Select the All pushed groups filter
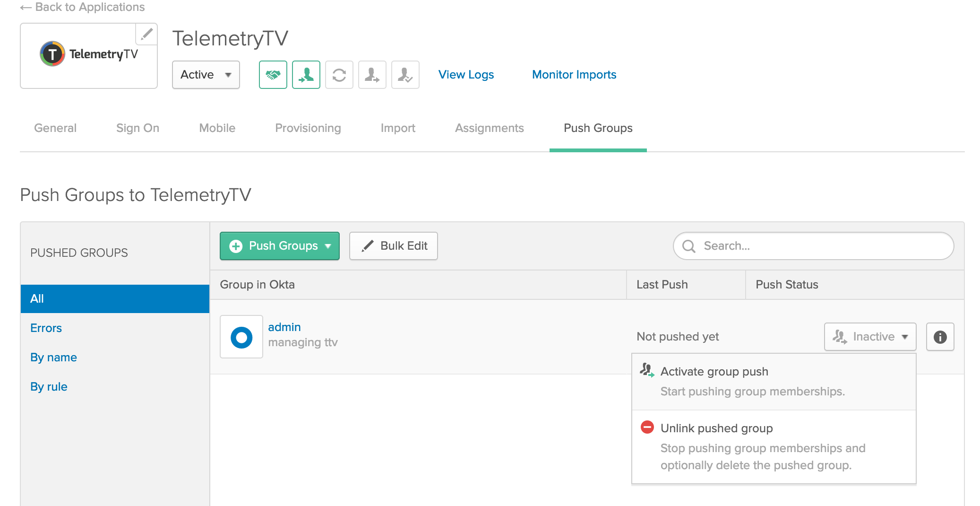The width and height of the screenshot is (980, 506). coord(115,299)
